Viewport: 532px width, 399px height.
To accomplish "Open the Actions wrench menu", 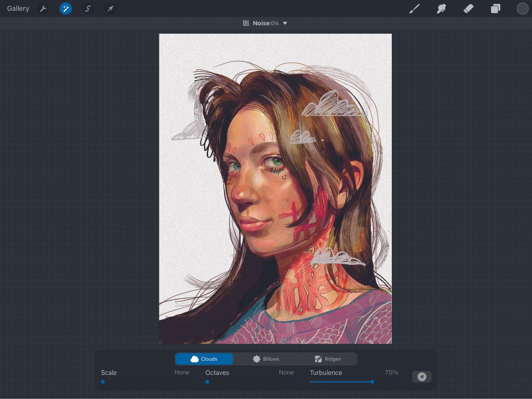I will [x=43, y=8].
